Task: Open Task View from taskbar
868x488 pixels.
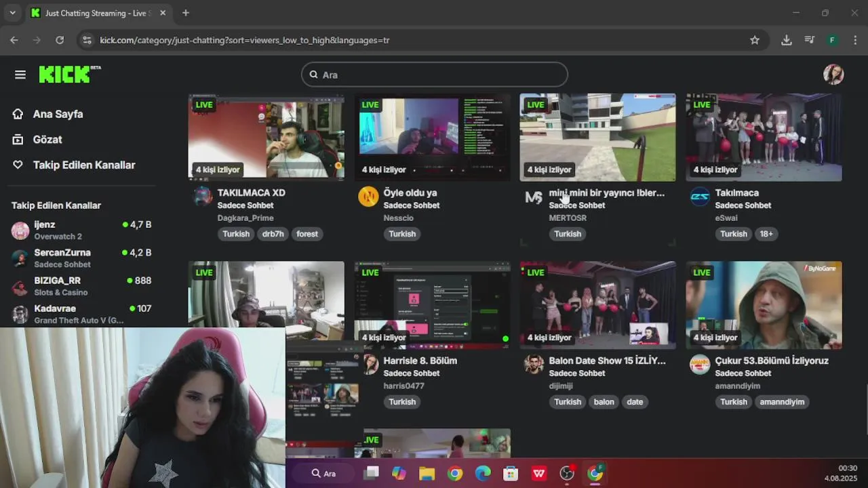Action: [x=371, y=473]
